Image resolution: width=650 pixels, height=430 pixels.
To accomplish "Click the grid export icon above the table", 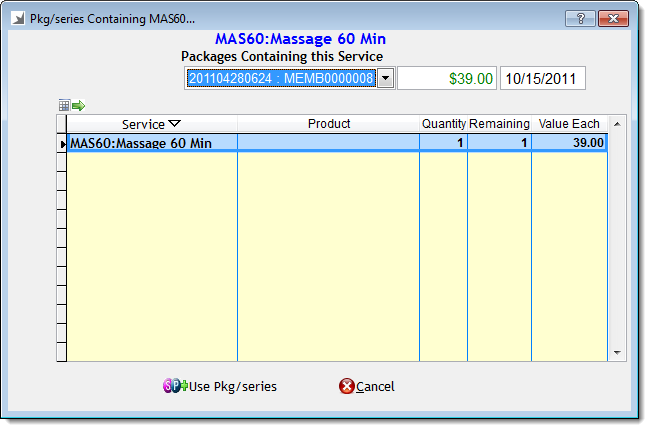I will pos(64,105).
